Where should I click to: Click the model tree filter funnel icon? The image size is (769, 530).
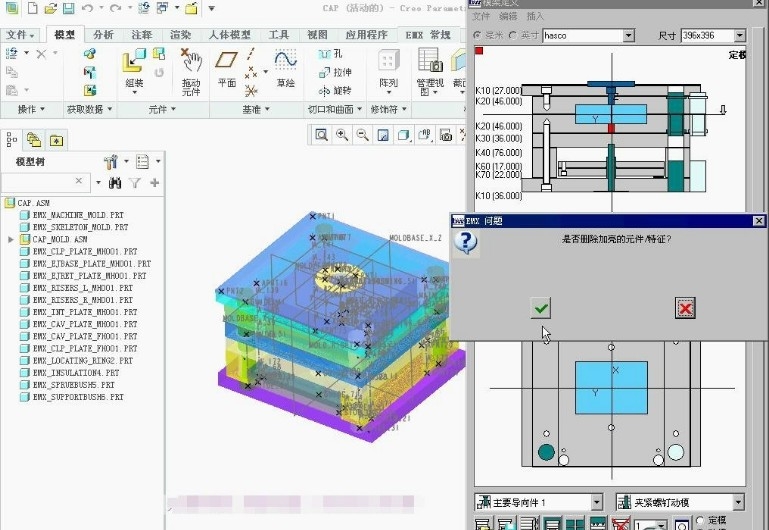pos(135,183)
